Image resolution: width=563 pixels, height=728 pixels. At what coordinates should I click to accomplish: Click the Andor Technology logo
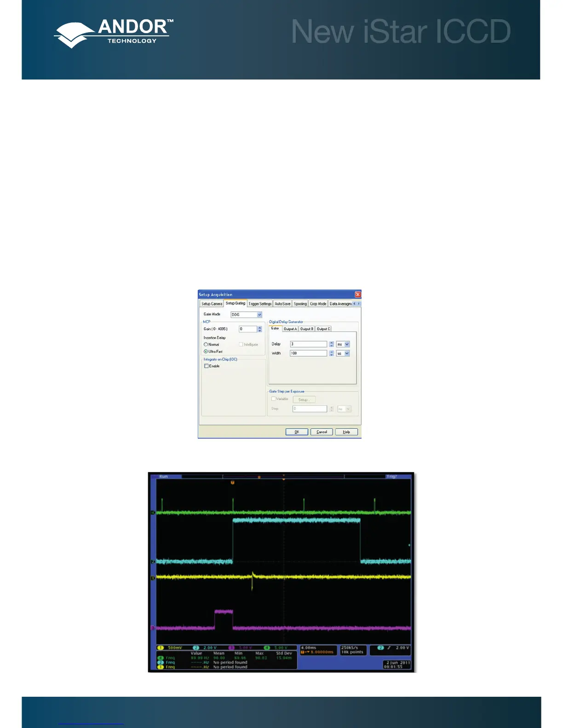click(x=114, y=34)
